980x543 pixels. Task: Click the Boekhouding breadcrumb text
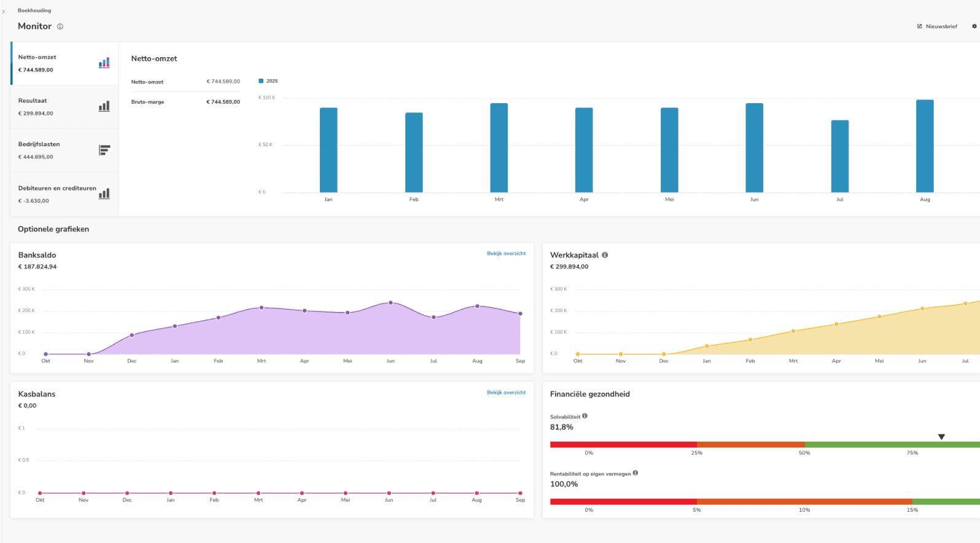click(34, 10)
